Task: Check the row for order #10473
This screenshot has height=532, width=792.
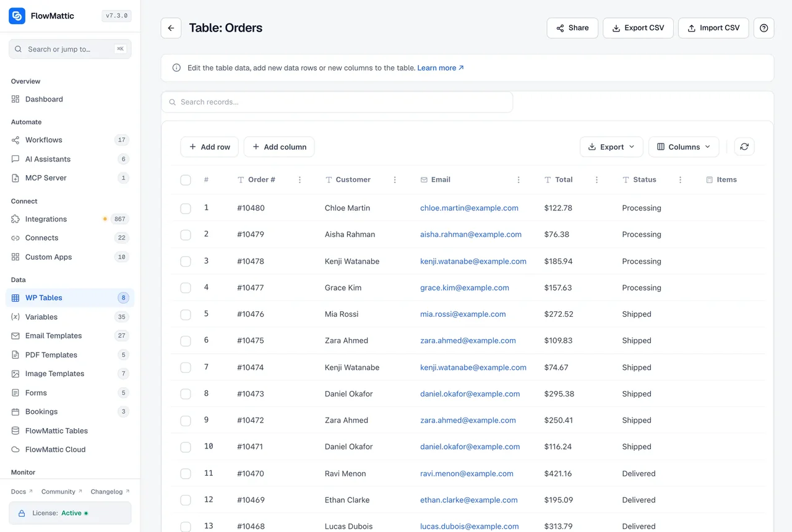Action: 186,394
